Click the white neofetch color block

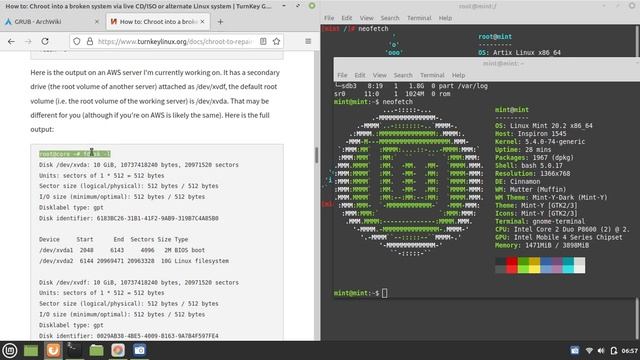579,265
